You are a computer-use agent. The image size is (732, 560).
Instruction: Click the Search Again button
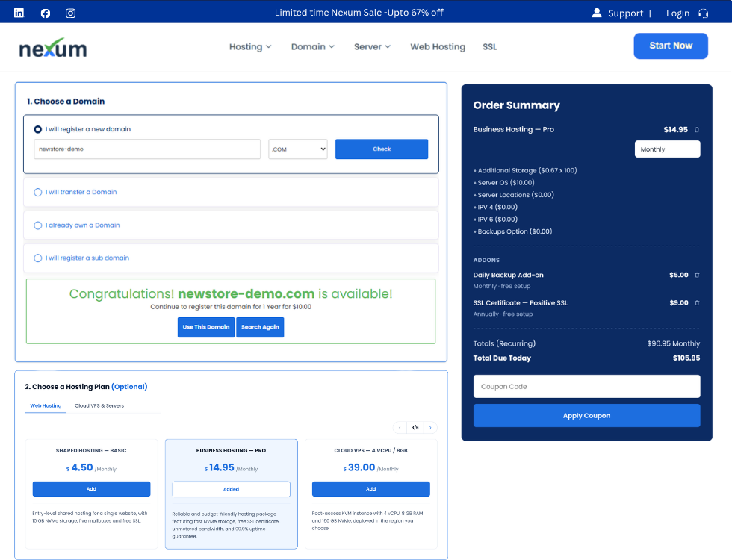pyautogui.click(x=260, y=327)
